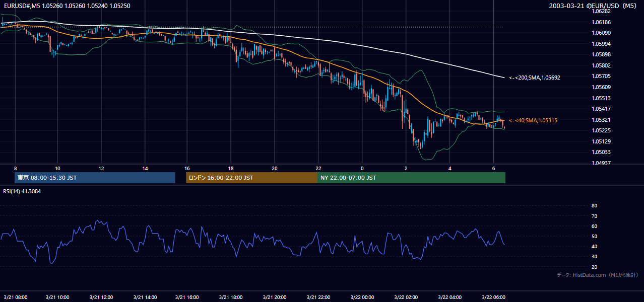
Task: Click the RSI(14) 41.3084 indicator label
Action: click(x=22, y=191)
